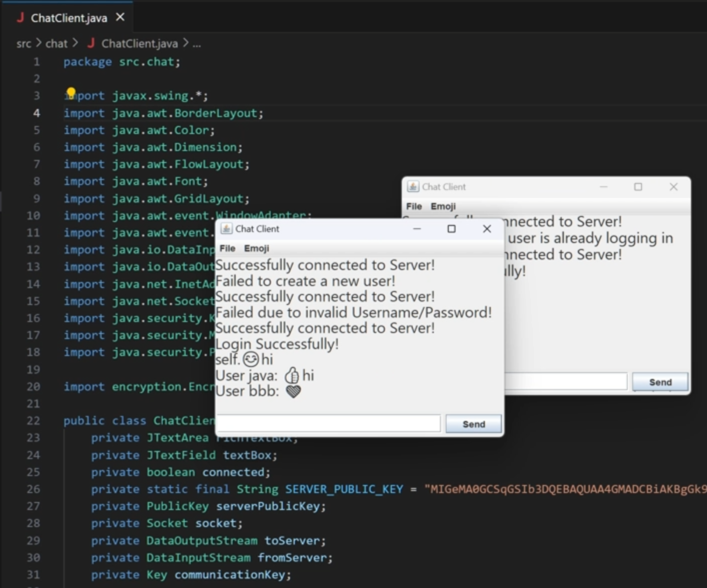Expand the "chat" breadcrumb folder
Viewport: 707px width, 588px height.
(x=56, y=44)
